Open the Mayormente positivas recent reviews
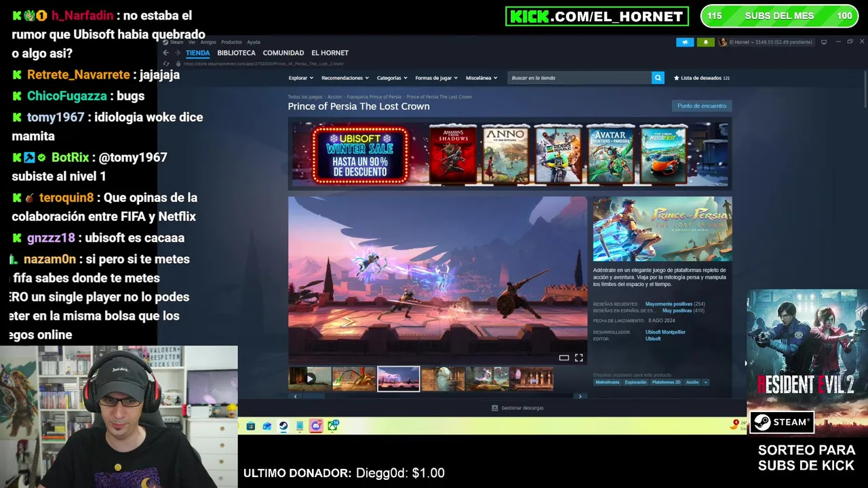This screenshot has height=488, width=868. point(669,304)
